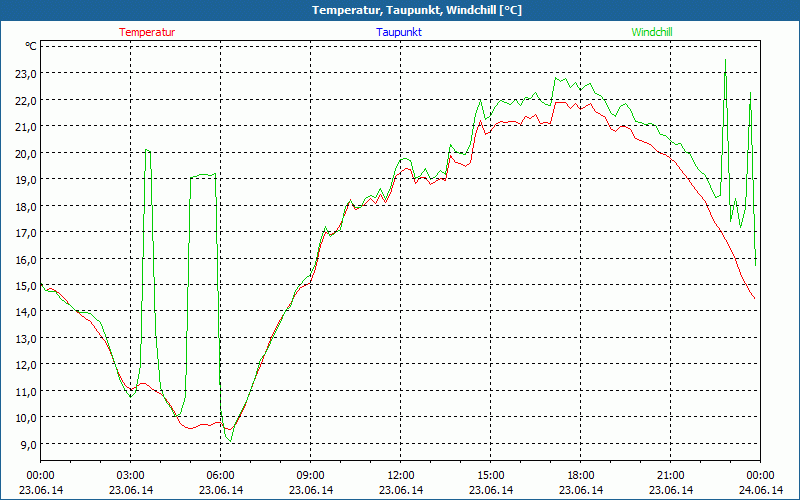The image size is (800, 500).
Task: Click the '11,0' y-axis value
Action: pos(26,392)
